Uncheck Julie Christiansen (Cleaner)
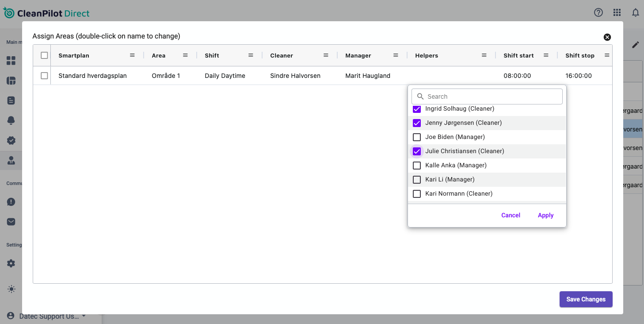This screenshot has height=324, width=644. click(x=417, y=151)
